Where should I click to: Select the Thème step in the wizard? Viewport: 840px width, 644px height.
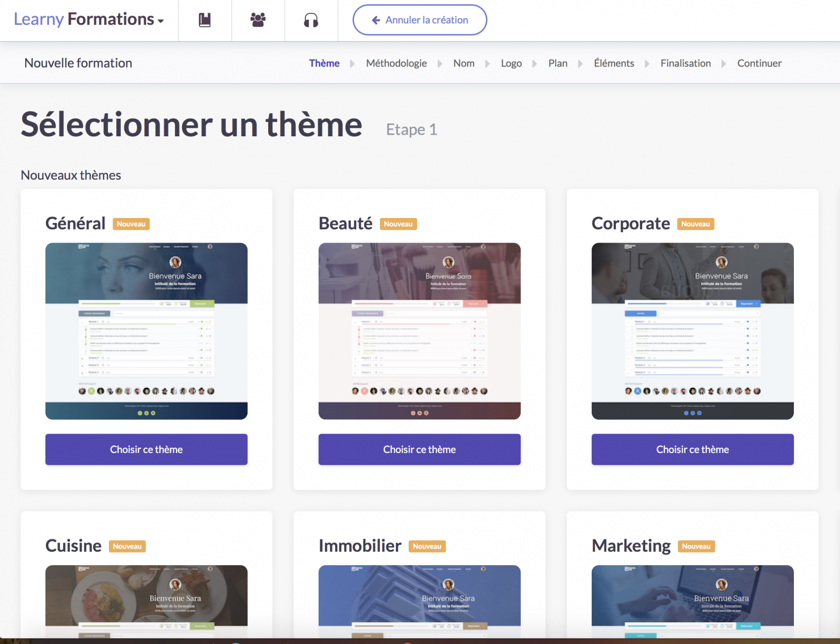(x=324, y=63)
